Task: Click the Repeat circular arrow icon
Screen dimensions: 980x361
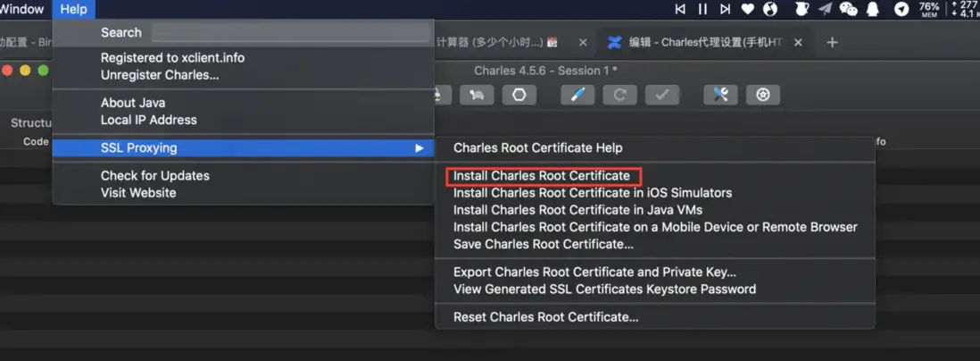Action: [x=619, y=95]
